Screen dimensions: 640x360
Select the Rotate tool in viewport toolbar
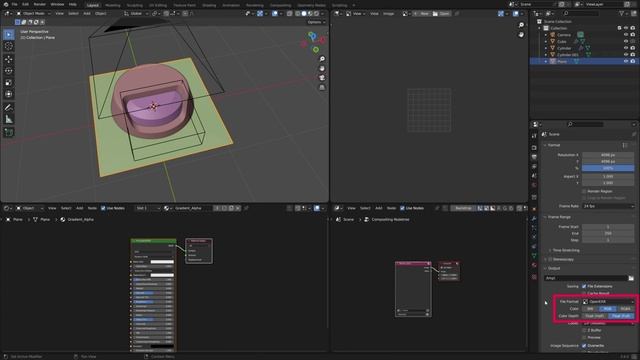click(x=9, y=71)
